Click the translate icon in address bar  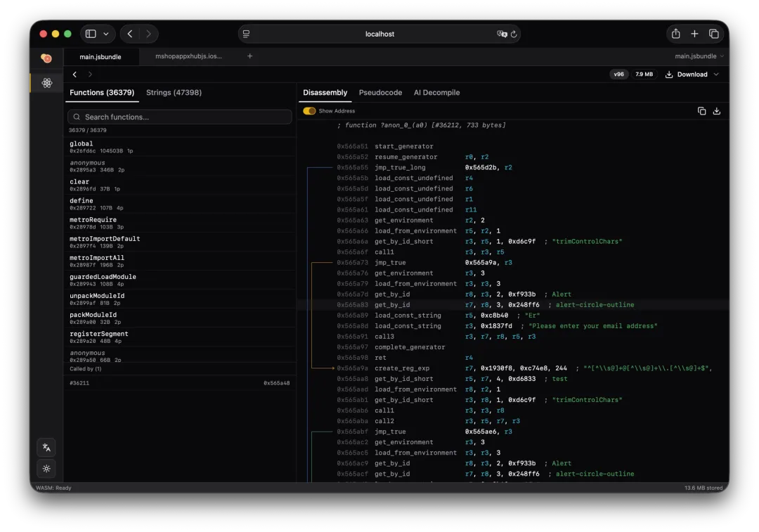point(502,34)
